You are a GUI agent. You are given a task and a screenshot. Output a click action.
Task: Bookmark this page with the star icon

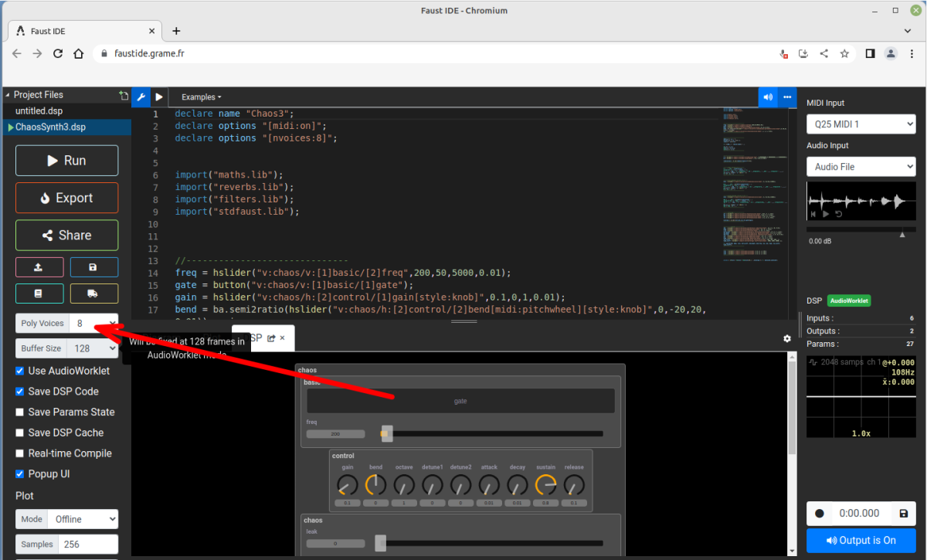point(844,54)
